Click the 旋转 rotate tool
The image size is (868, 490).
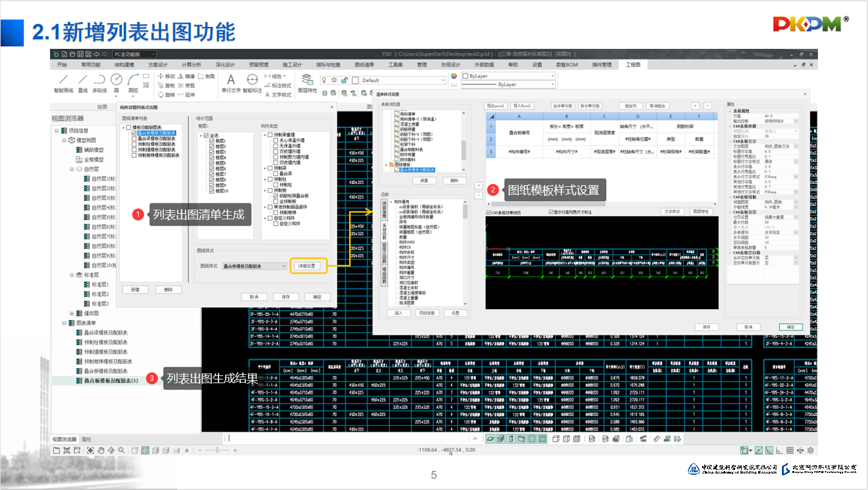[166, 95]
